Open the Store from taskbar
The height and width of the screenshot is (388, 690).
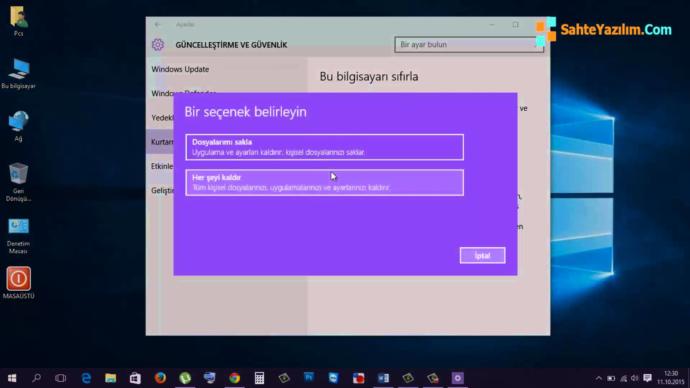pyautogui.click(x=135, y=378)
